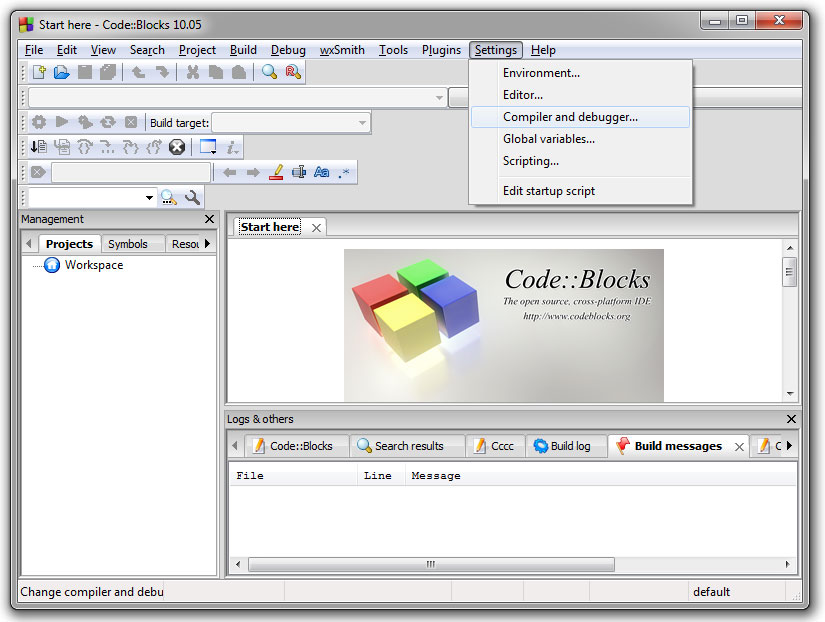This screenshot has height=622, width=825.
Task: Click the horizontal scrollbar in Build messages
Action: coord(431,564)
